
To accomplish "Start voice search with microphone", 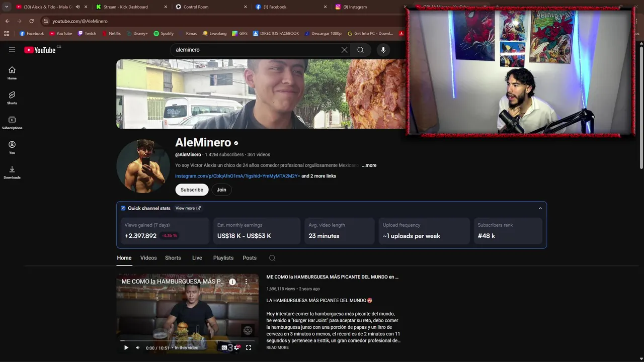I will point(383,50).
